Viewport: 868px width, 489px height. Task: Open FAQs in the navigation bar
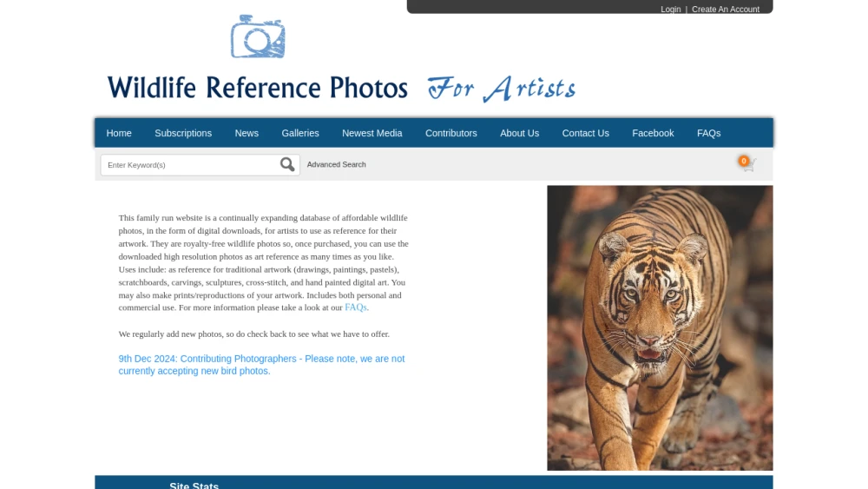(x=708, y=133)
